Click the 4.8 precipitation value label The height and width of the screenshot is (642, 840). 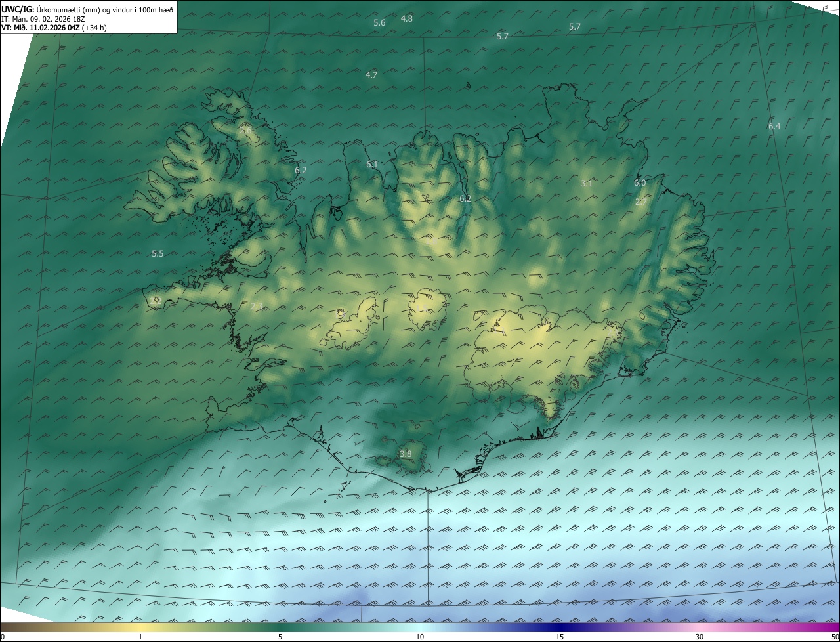pos(407,18)
